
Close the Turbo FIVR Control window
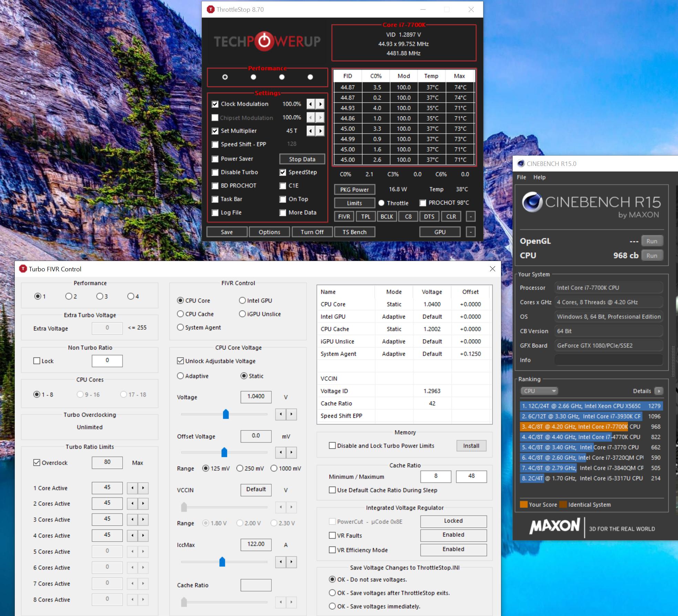point(492,269)
